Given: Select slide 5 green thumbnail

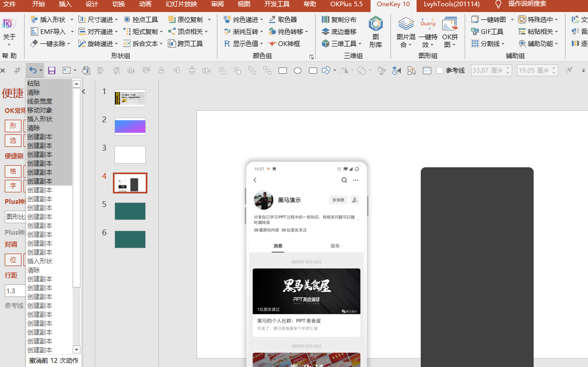Looking at the screenshot, I should point(130,211).
